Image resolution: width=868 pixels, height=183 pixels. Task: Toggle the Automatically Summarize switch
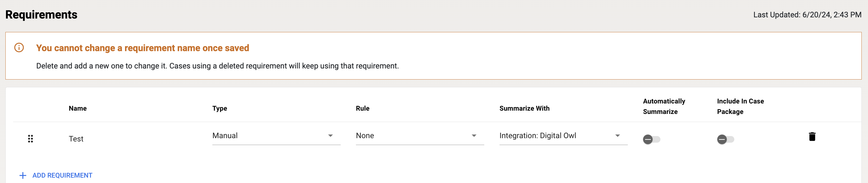tap(651, 139)
